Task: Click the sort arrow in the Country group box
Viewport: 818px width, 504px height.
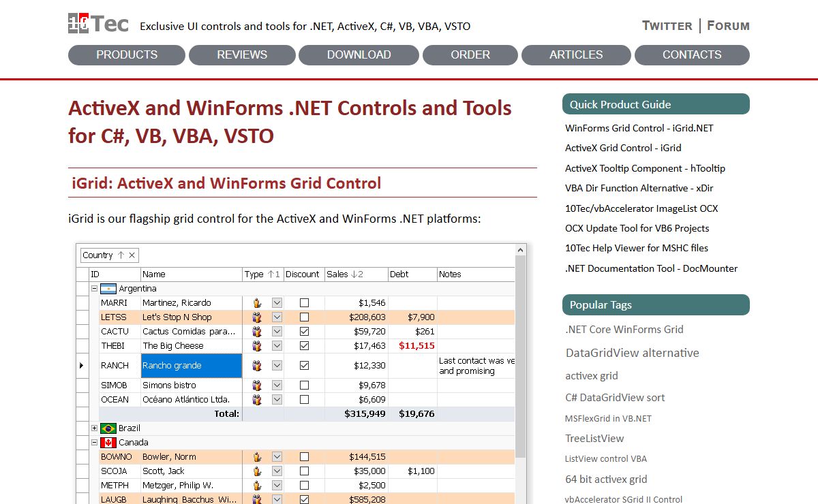Action: pos(121,255)
